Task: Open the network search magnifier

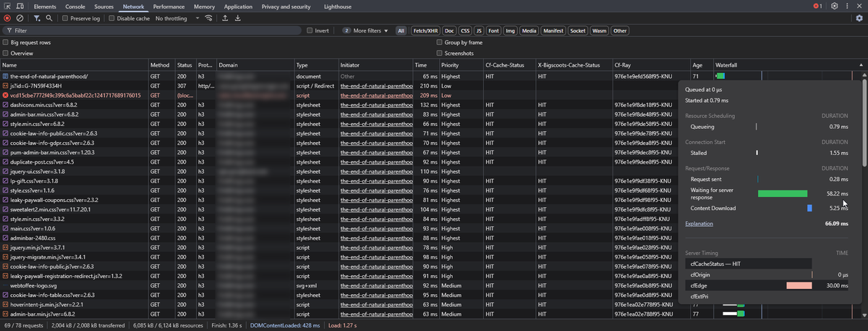Action: (x=48, y=18)
